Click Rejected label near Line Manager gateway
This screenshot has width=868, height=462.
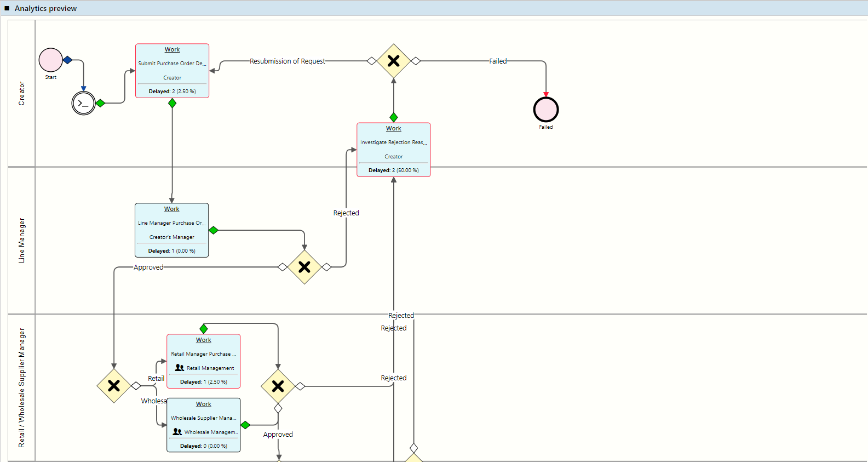pyautogui.click(x=346, y=213)
